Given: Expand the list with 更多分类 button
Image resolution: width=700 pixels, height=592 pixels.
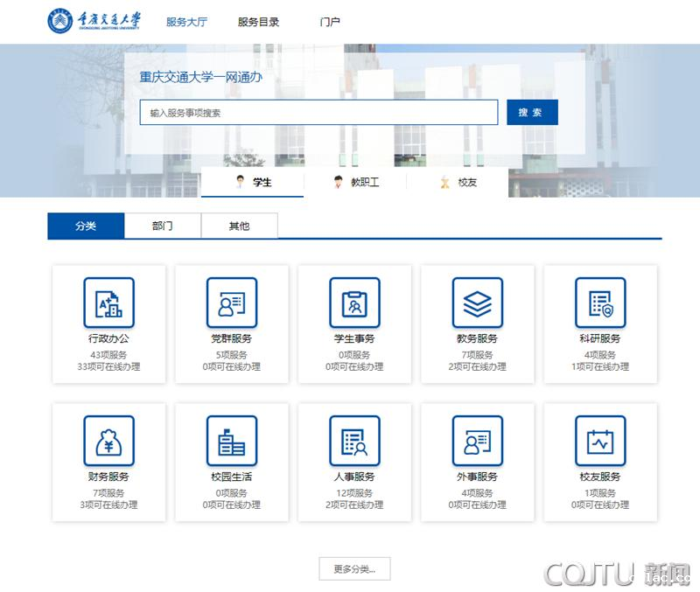Looking at the screenshot, I should (354, 569).
